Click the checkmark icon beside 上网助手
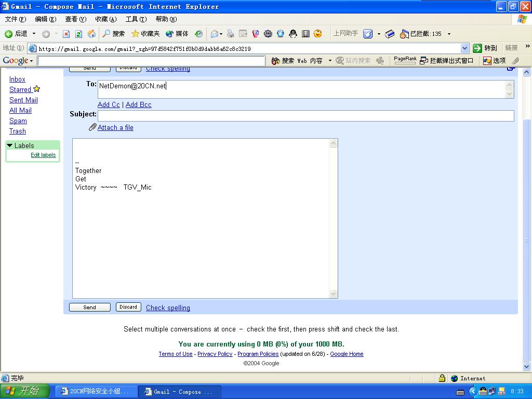This screenshot has width=532, height=399. [x=368, y=34]
